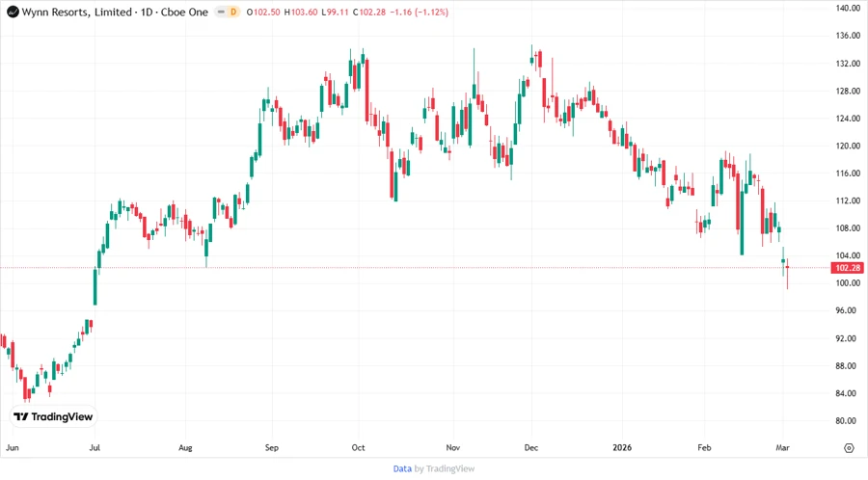The height and width of the screenshot is (480, 868).
Task: Click the 96.00 price axis label
Action: pyautogui.click(x=848, y=310)
